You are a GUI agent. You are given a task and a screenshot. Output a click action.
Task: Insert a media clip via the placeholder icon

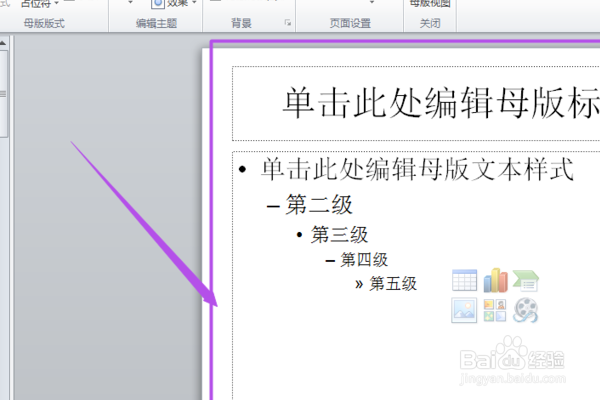526,310
